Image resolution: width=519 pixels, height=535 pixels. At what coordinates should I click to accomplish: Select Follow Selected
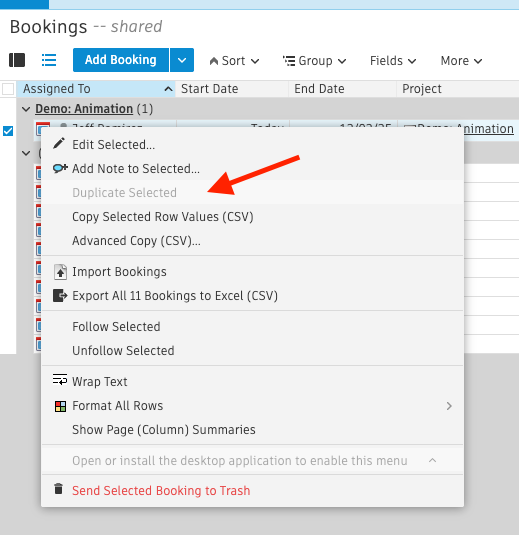coord(252,327)
